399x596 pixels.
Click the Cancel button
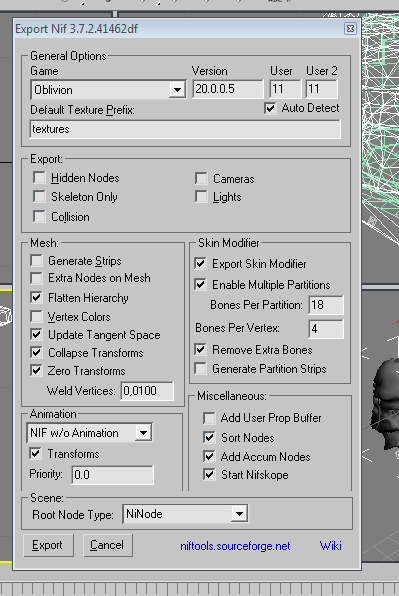coord(108,545)
